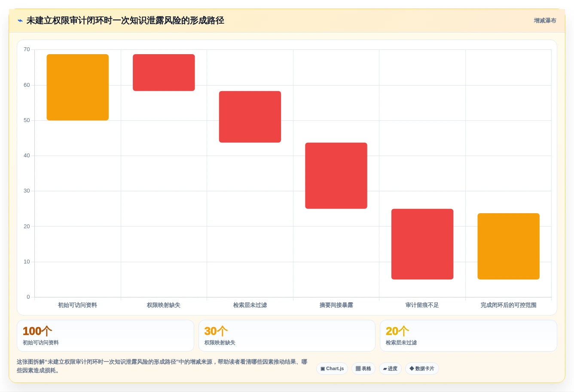Click the red 检索层未过滤 bar
The image size is (574, 392).
[250, 117]
